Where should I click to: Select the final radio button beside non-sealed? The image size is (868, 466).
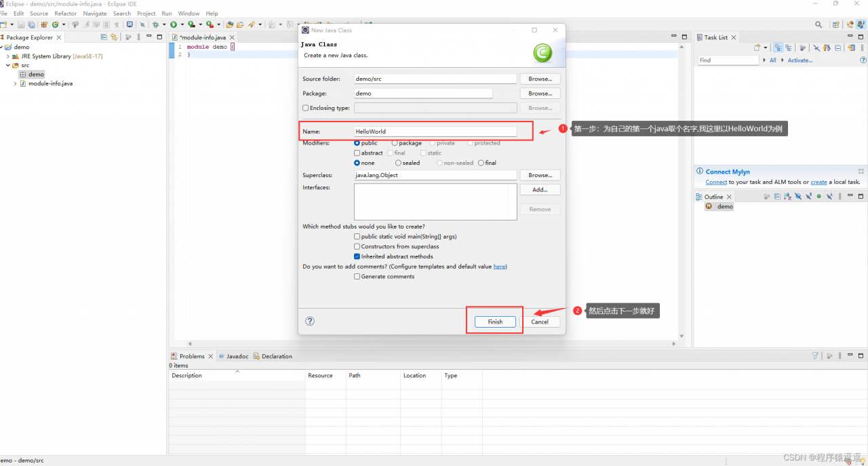(481, 163)
